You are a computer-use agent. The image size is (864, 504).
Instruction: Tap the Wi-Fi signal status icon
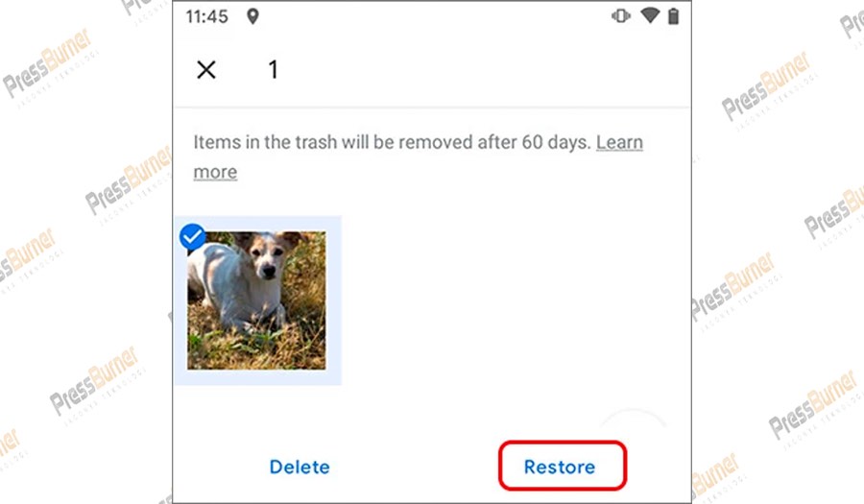(x=650, y=15)
